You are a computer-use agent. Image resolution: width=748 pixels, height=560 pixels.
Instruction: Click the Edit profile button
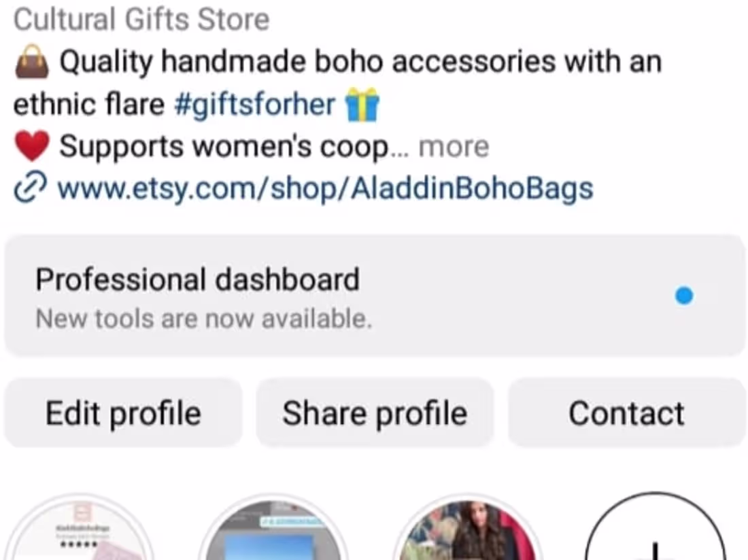123,413
